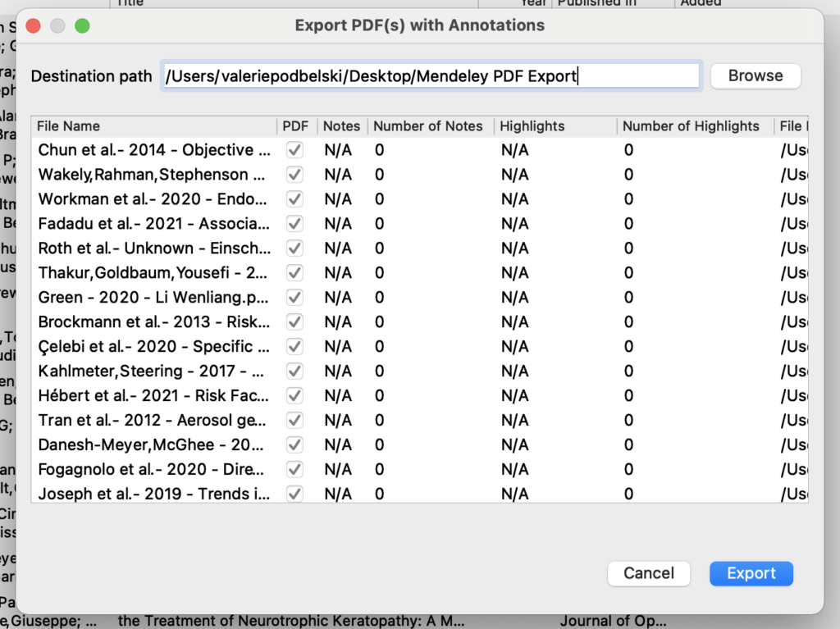This screenshot has width=840, height=629.
Task: Sort by the Number of Notes column
Action: tap(427, 126)
